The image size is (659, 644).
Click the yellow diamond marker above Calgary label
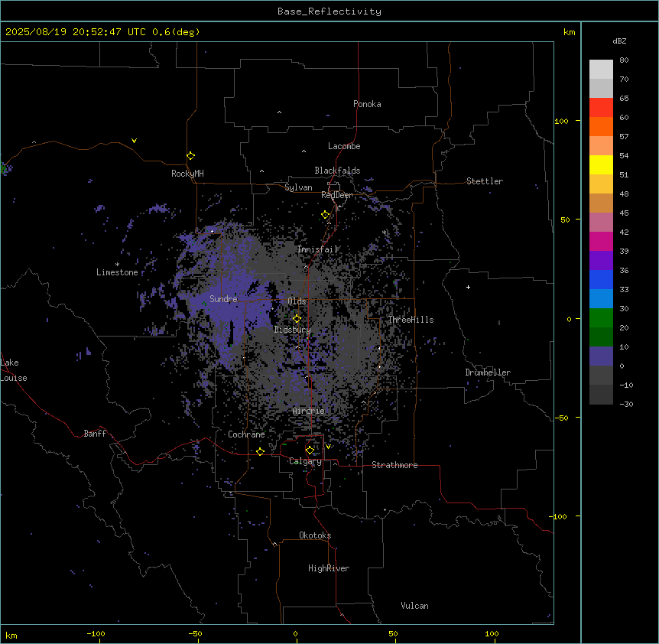coord(310,450)
